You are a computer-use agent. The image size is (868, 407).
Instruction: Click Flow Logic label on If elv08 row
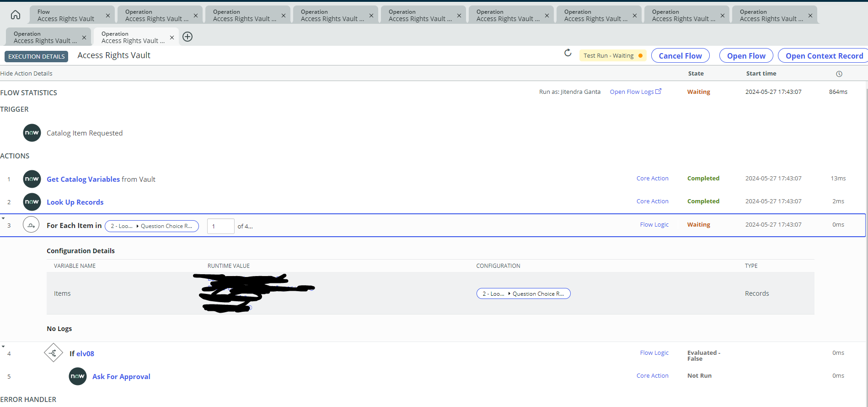(654, 353)
